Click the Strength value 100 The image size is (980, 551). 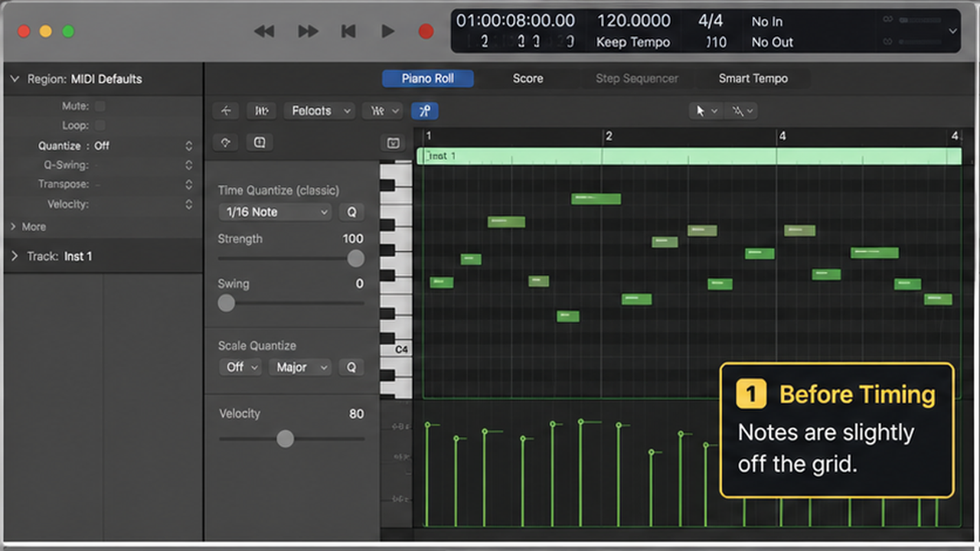tap(353, 239)
